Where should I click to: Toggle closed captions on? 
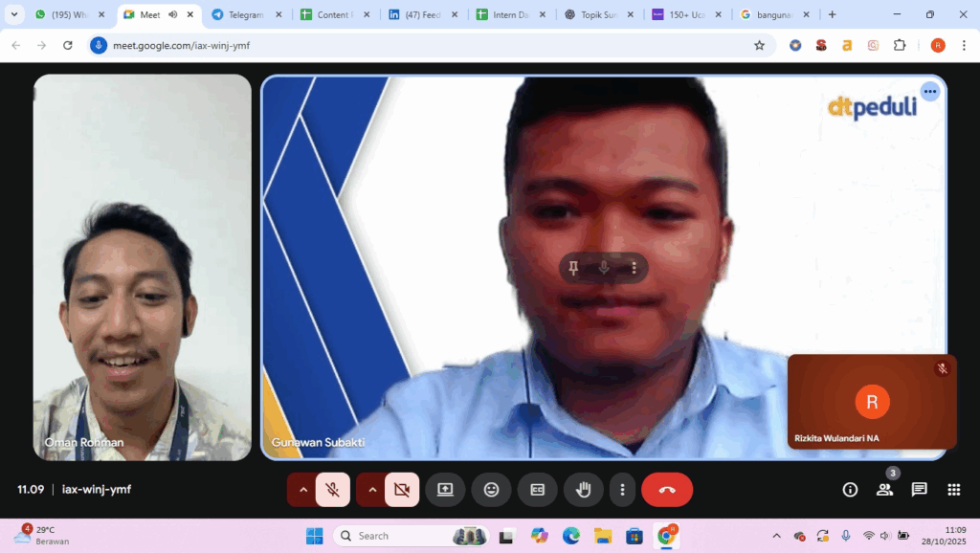(537, 490)
